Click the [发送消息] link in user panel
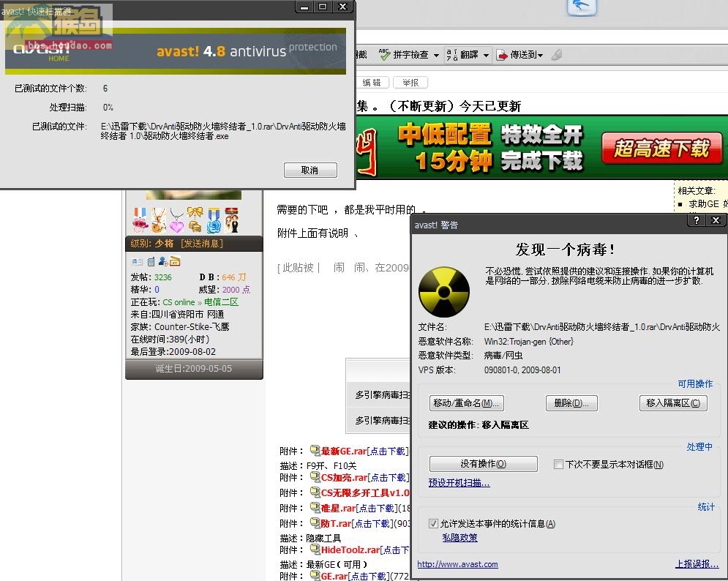 tap(202, 244)
